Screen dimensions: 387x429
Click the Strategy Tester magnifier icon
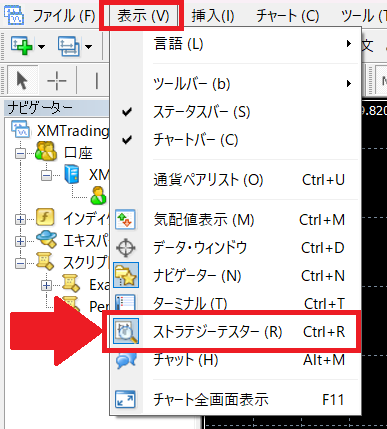[x=126, y=331]
